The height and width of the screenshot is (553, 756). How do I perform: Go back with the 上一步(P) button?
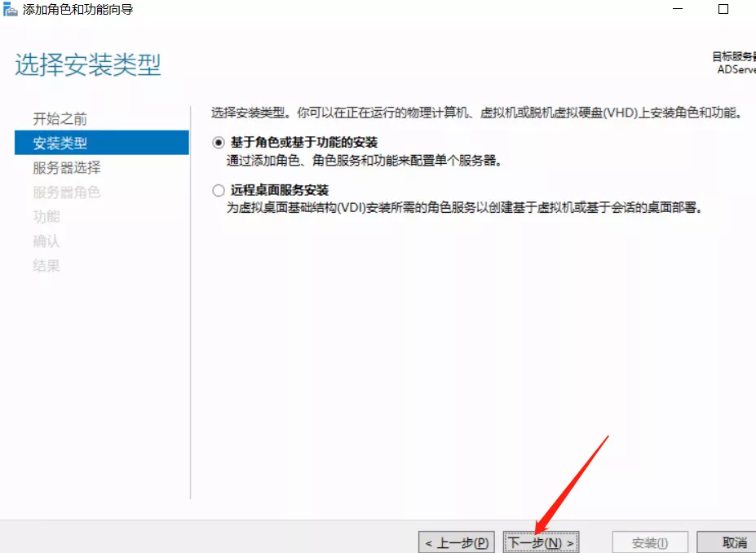[x=456, y=542]
